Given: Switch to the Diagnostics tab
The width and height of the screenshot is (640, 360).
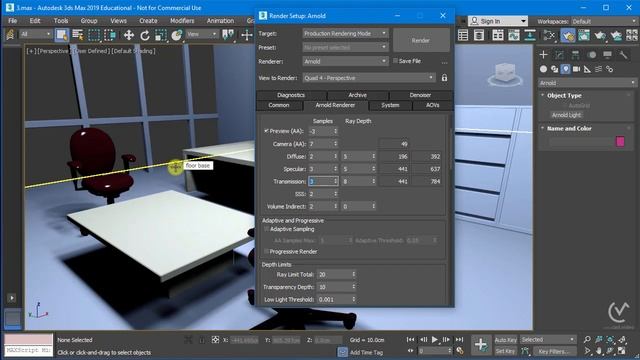Looking at the screenshot, I should point(291,95).
